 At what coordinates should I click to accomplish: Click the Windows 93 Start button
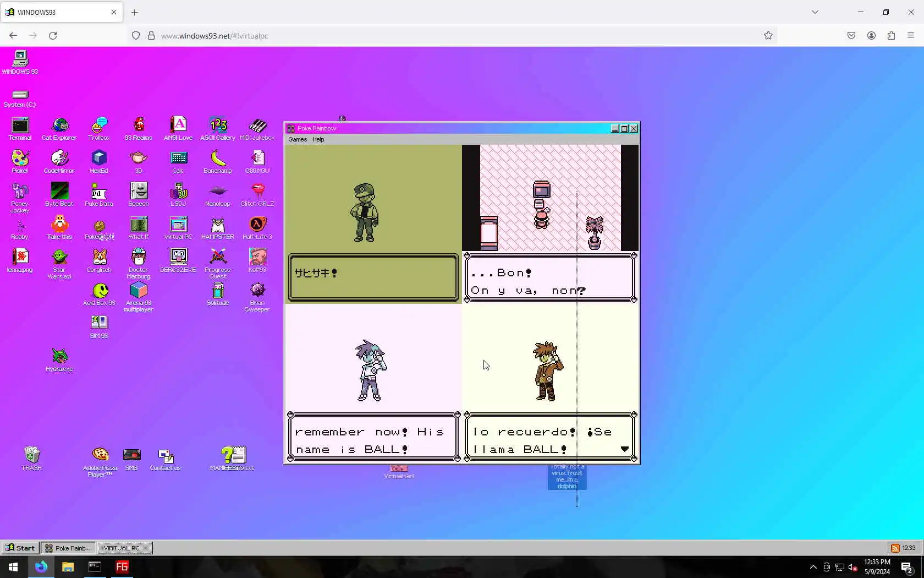pos(20,548)
